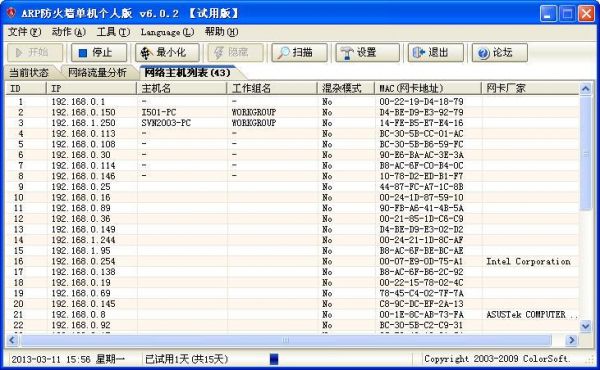Stop the firewall with 停止 button

pyautogui.click(x=99, y=52)
